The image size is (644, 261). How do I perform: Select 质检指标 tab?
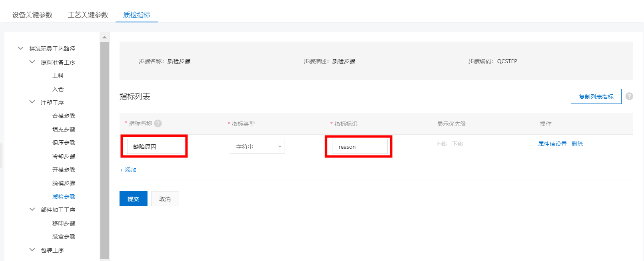tap(137, 15)
